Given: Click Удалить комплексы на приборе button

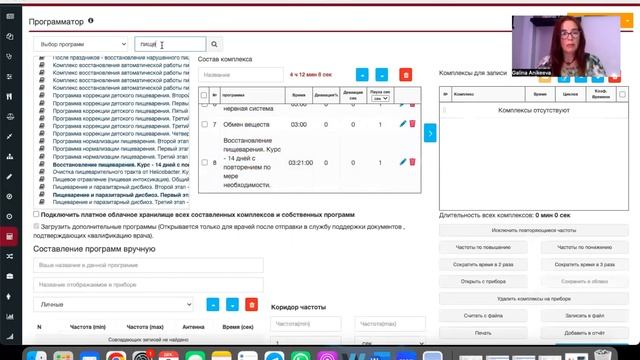Looking at the screenshot, I should [533, 299].
